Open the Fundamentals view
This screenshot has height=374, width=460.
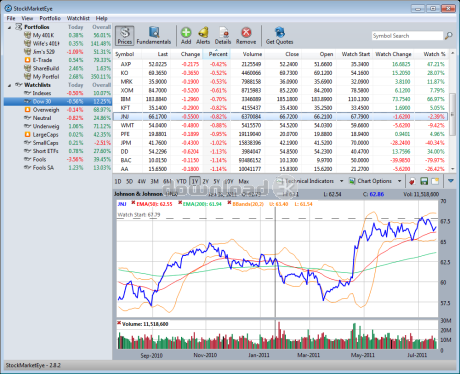point(154,35)
